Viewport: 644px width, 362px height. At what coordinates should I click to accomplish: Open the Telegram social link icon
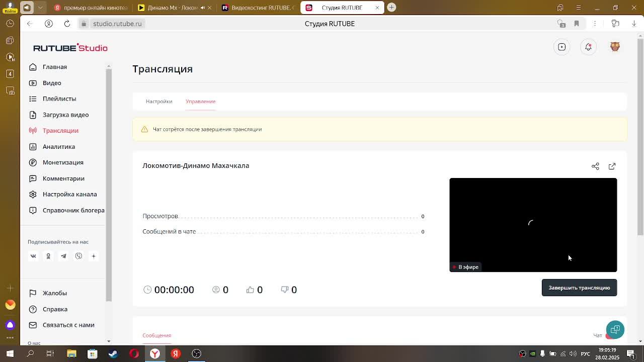pos(63,256)
